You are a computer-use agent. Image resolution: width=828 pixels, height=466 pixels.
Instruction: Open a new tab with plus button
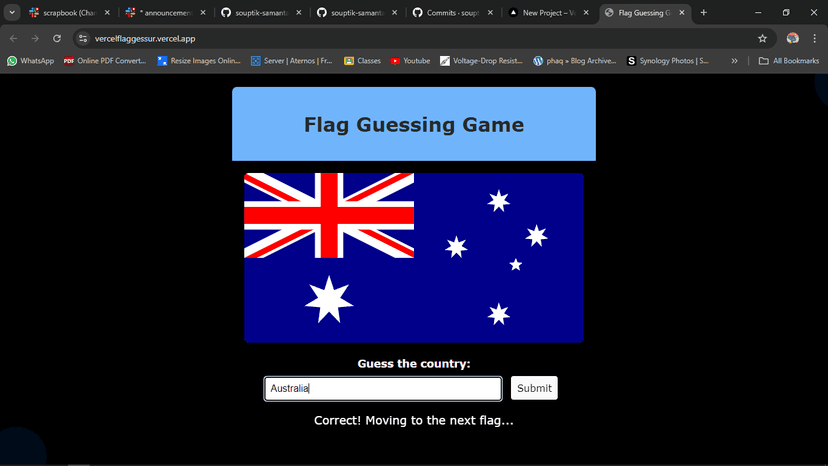click(x=703, y=13)
